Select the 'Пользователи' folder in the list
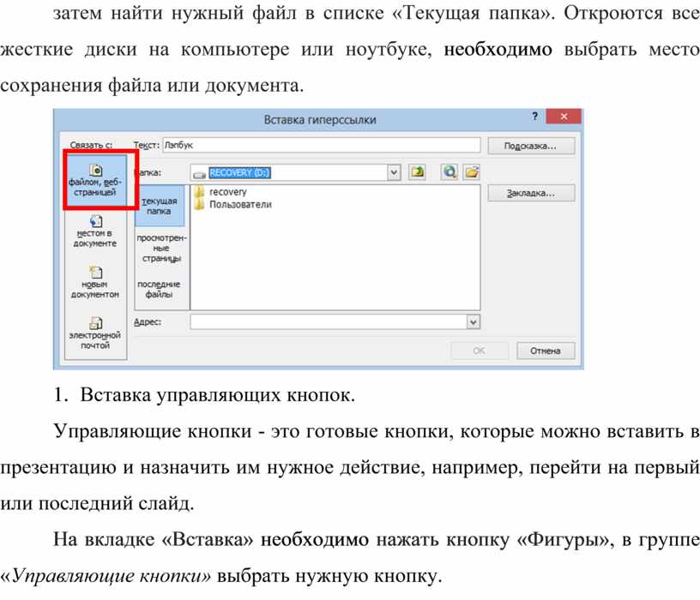 [239, 205]
